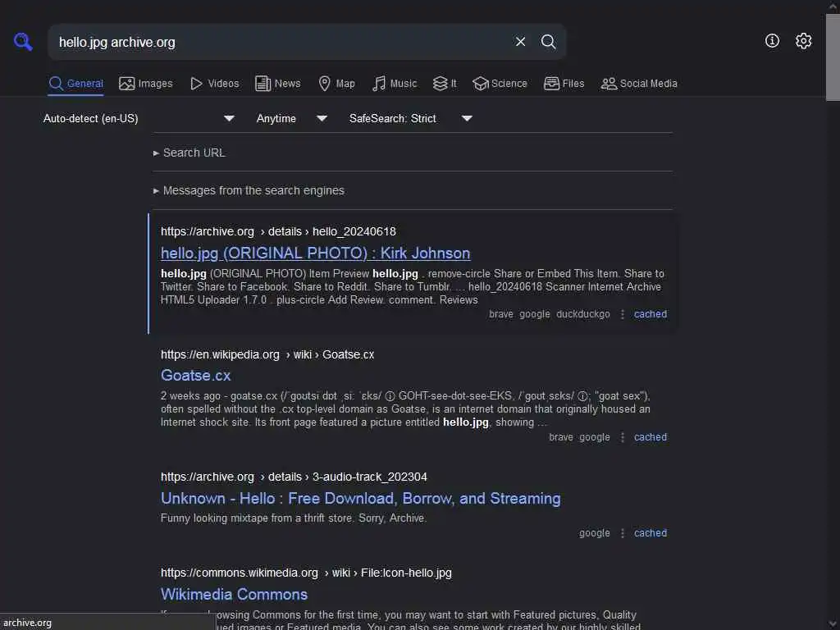Click the Social Media people icon
Screen dimensions: 840x630
[x=609, y=84]
